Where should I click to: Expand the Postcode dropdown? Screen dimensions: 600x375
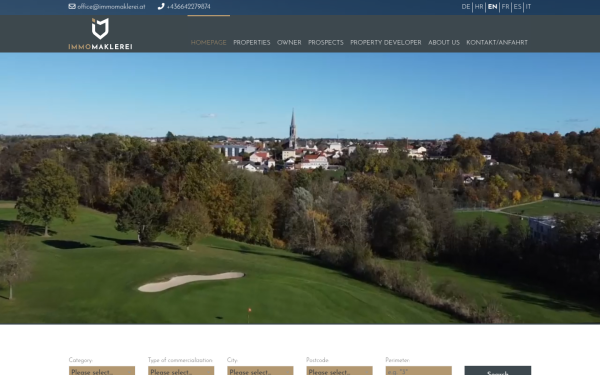339,371
